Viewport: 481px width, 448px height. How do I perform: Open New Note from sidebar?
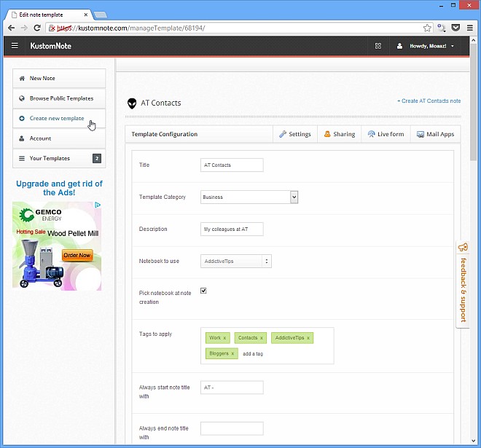(x=59, y=79)
